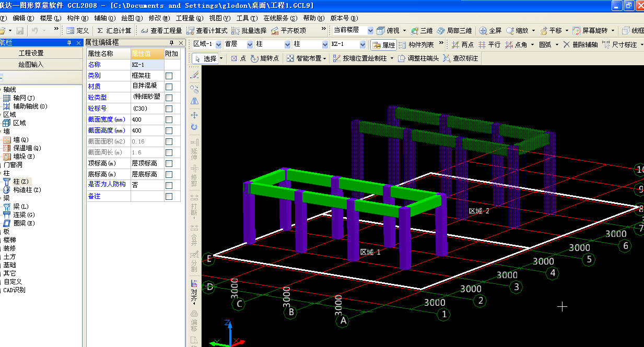The width and height of the screenshot is (644, 347).
Task: Select the 旋转点 rotate point tool
Action: pyautogui.click(x=265, y=58)
